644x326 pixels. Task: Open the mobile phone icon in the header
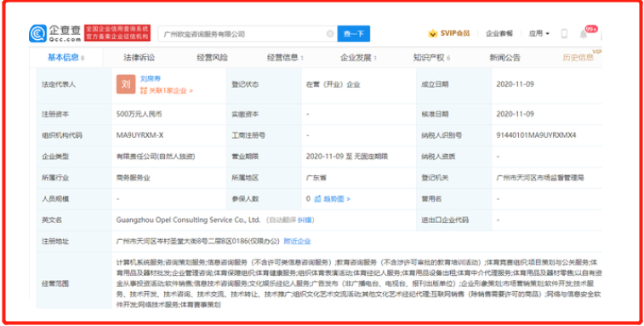click(564, 34)
